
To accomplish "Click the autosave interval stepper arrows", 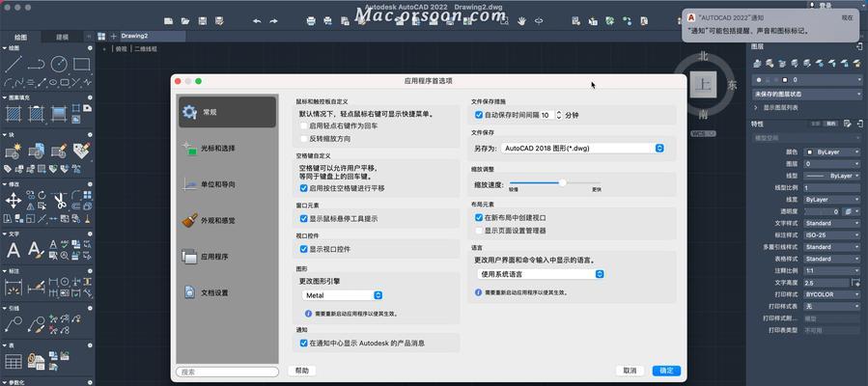I will pyautogui.click(x=559, y=115).
